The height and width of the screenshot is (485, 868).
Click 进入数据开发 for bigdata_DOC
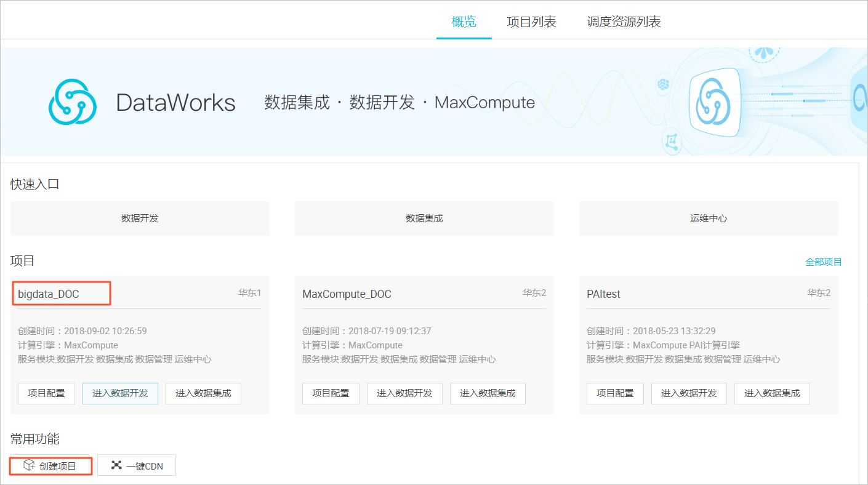pos(121,393)
